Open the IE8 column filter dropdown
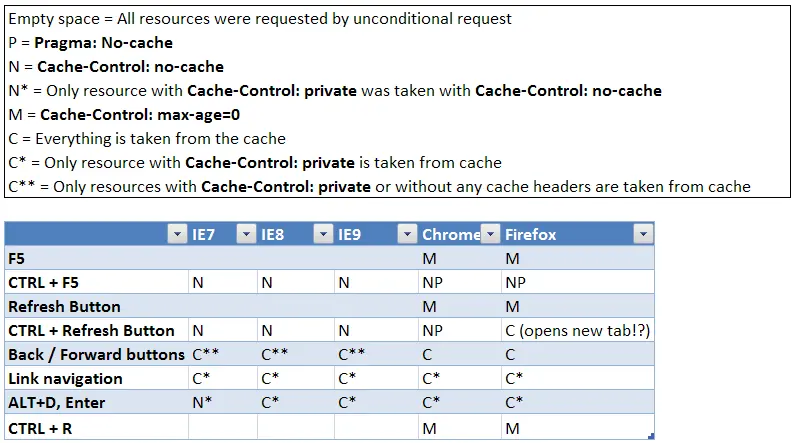The width and height of the screenshot is (791, 443). (323, 234)
